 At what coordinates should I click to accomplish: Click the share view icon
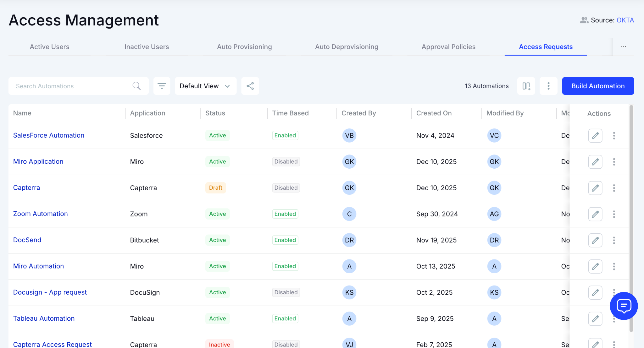(250, 86)
